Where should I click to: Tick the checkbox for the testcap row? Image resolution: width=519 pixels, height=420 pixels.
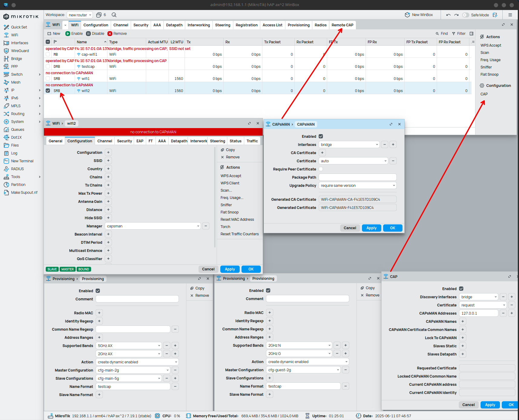tap(48, 67)
